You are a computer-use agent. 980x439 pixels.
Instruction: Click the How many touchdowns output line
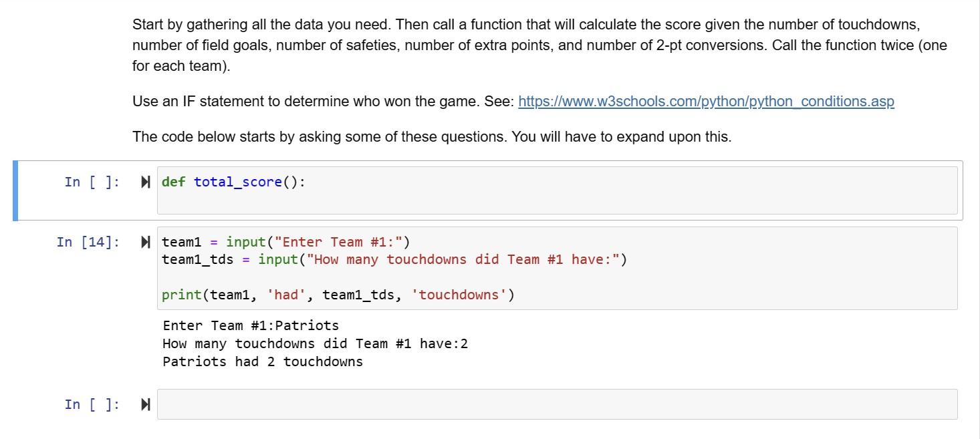point(315,343)
